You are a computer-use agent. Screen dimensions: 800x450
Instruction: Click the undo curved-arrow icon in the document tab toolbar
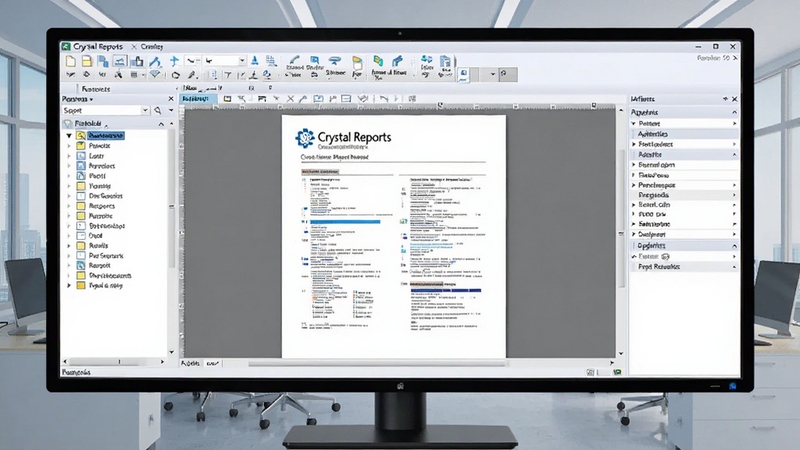[x=384, y=98]
